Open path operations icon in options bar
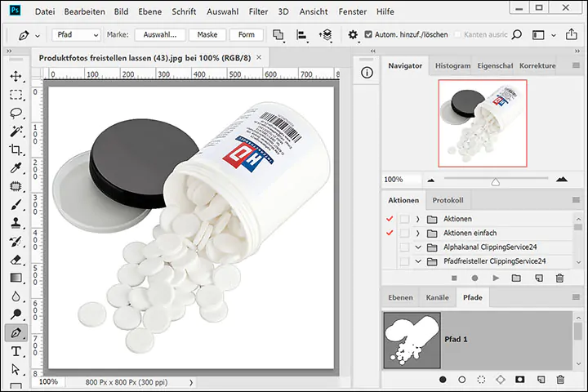The width and height of the screenshot is (588, 392). pos(278,35)
